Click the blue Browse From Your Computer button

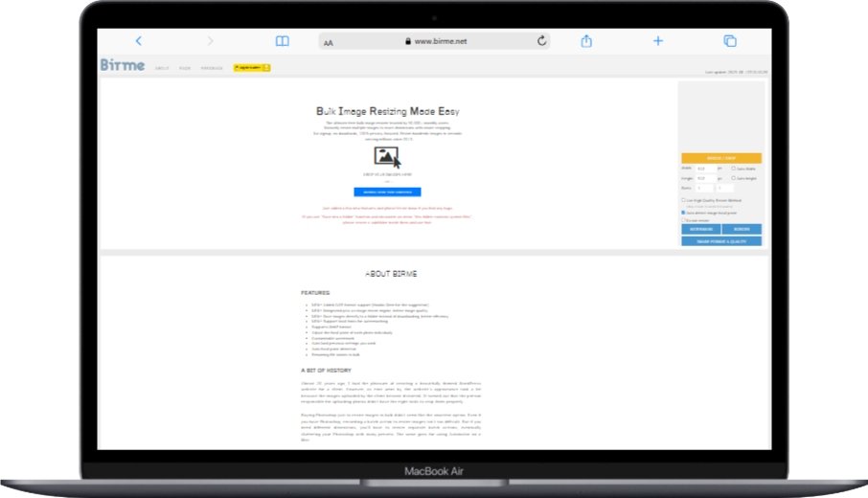click(387, 192)
